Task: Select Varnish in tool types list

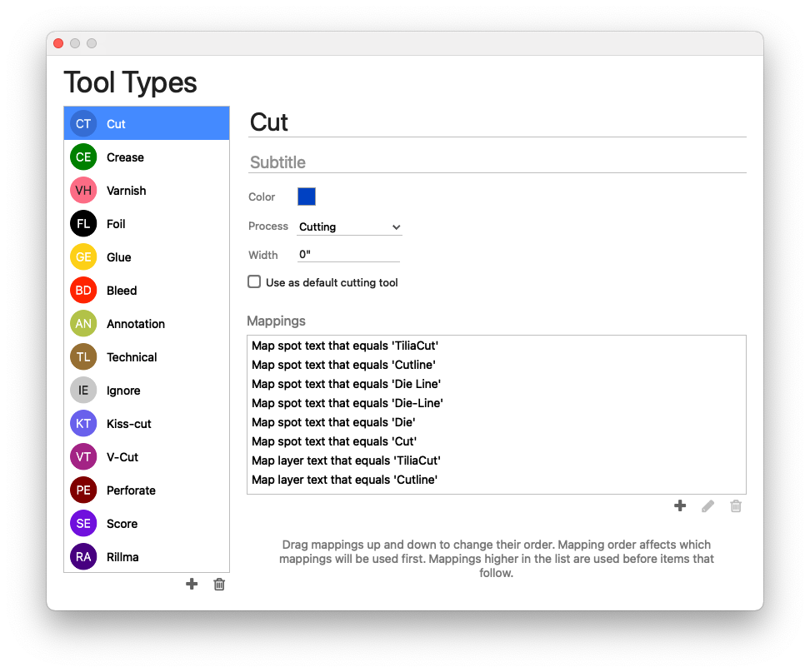Action: [147, 191]
